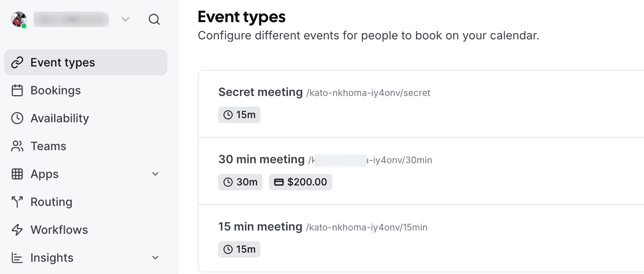This screenshot has height=274, width=644.
Task: Expand the account switcher chevron
Action: (x=125, y=19)
